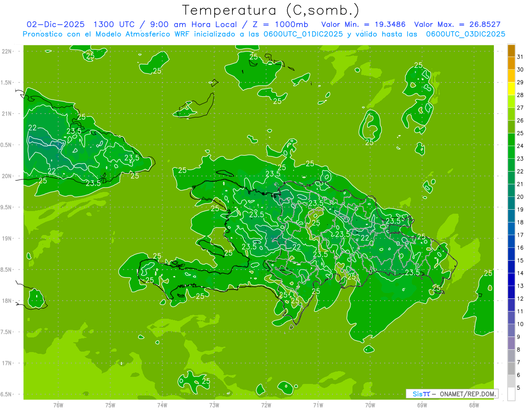
Task: Click the "6.5N" latitude axis label
Action: pos(7,394)
